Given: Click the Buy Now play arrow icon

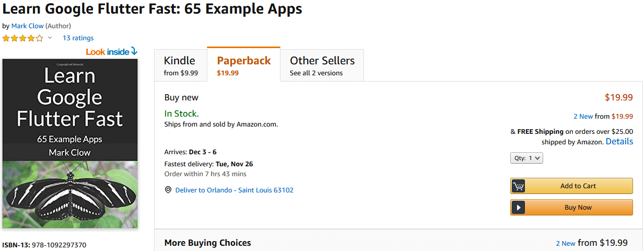Looking at the screenshot, I should [x=518, y=208].
